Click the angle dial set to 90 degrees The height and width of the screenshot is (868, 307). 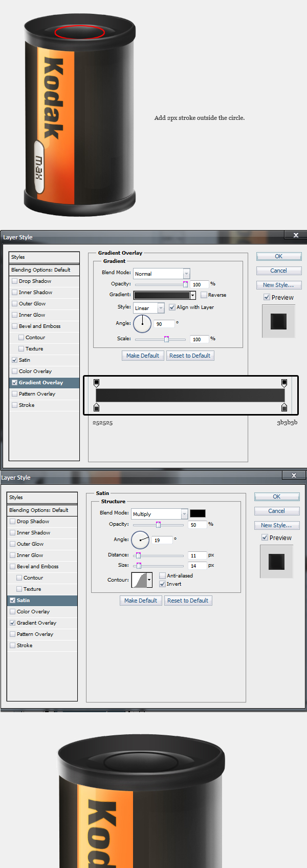coord(142,324)
